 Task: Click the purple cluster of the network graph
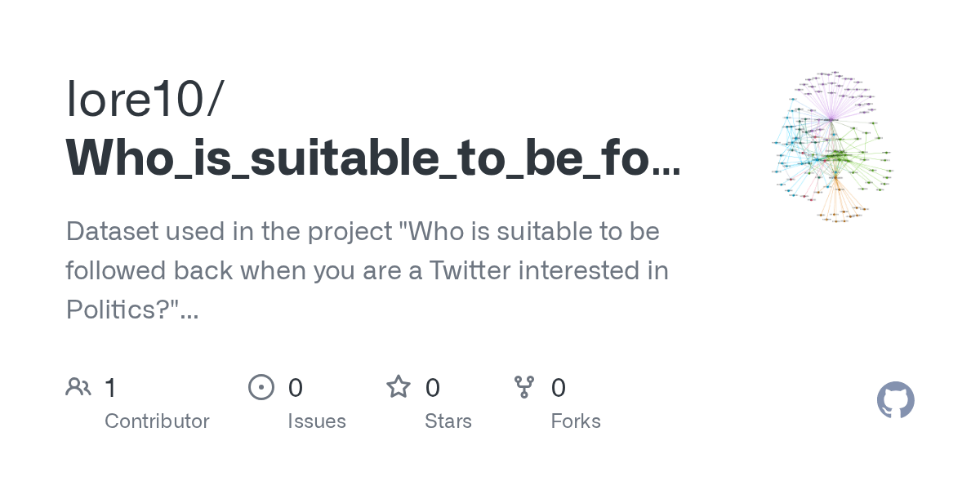833,94
